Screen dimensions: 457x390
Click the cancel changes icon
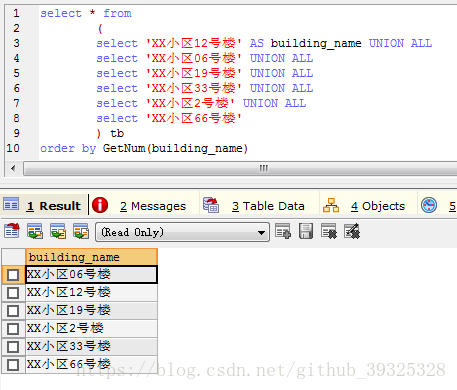click(x=352, y=231)
